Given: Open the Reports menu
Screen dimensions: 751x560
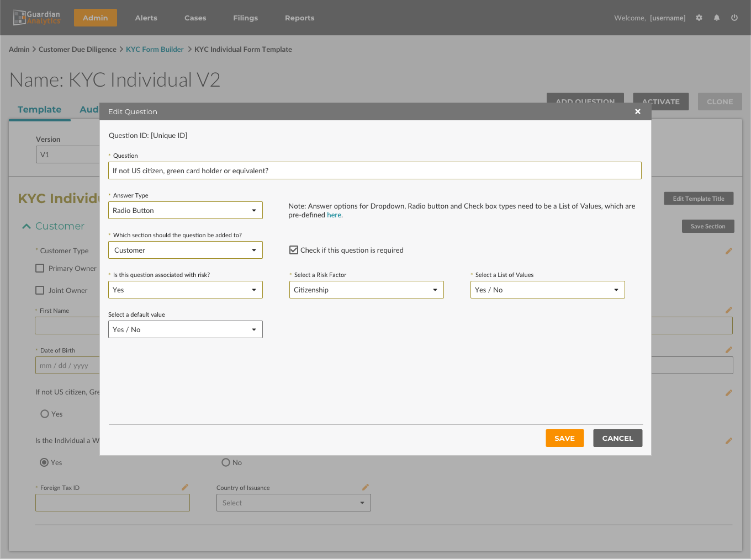Looking at the screenshot, I should [x=300, y=18].
